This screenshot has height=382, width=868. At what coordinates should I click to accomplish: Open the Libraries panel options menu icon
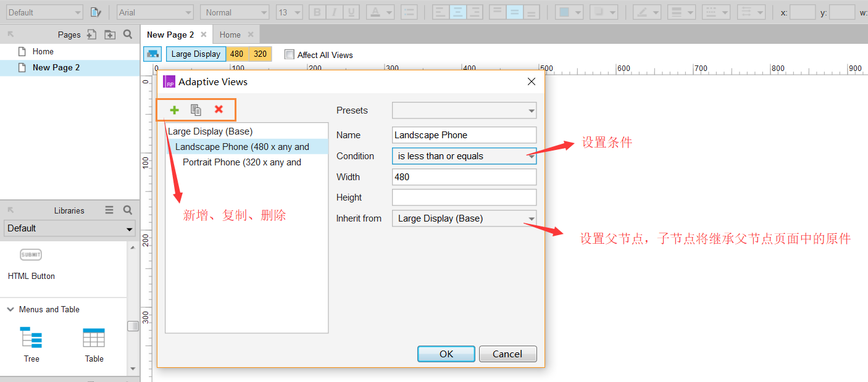click(109, 210)
